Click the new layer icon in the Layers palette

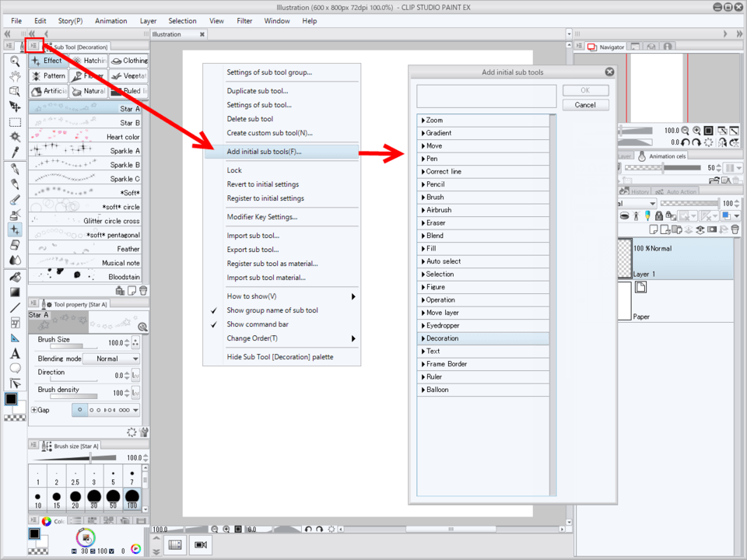654,229
